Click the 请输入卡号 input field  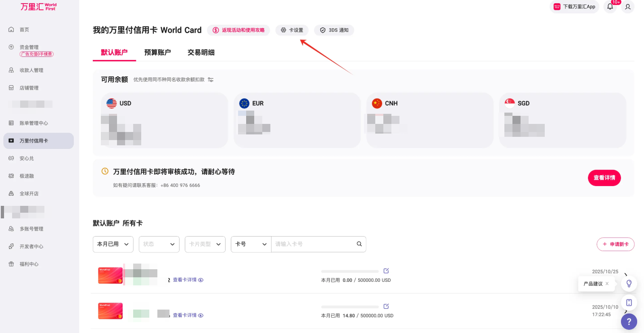313,244
